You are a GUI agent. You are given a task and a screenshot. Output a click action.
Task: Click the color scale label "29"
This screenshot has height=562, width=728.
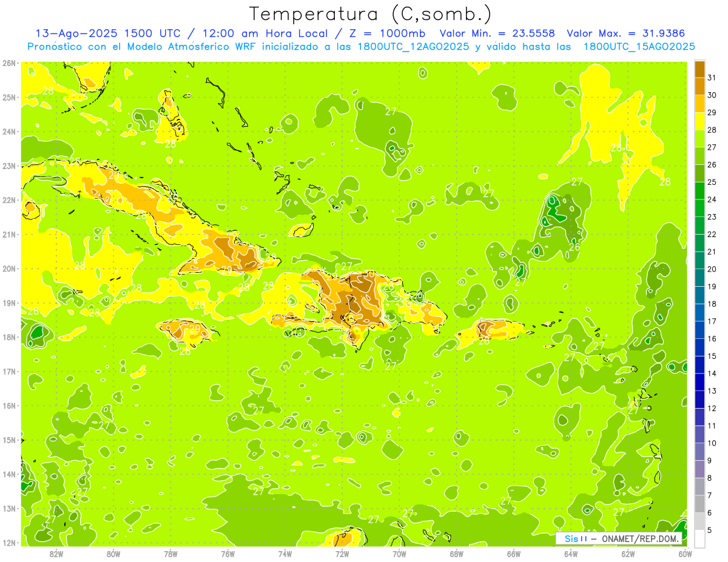(712, 112)
